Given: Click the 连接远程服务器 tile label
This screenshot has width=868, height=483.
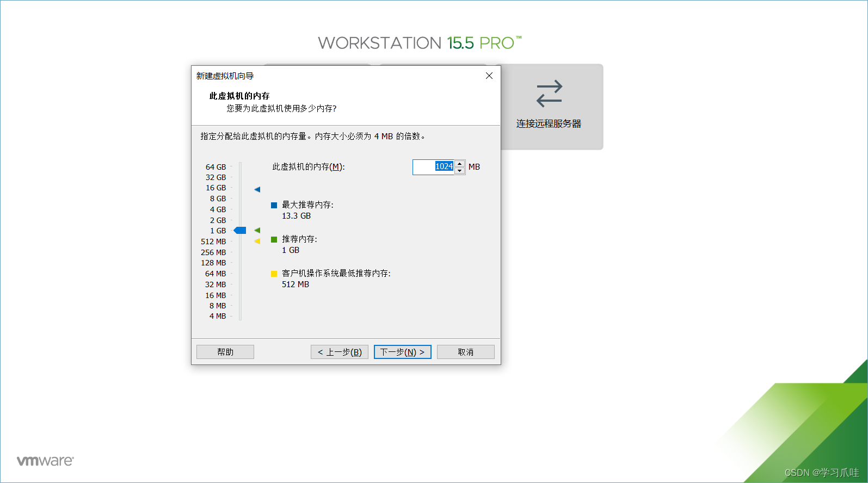Looking at the screenshot, I should coord(549,123).
